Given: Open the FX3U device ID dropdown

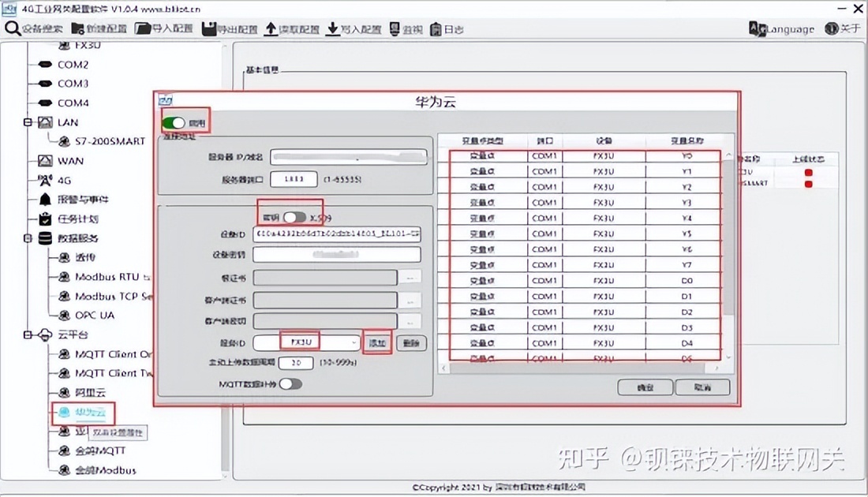Looking at the screenshot, I should click(x=354, y=342).
